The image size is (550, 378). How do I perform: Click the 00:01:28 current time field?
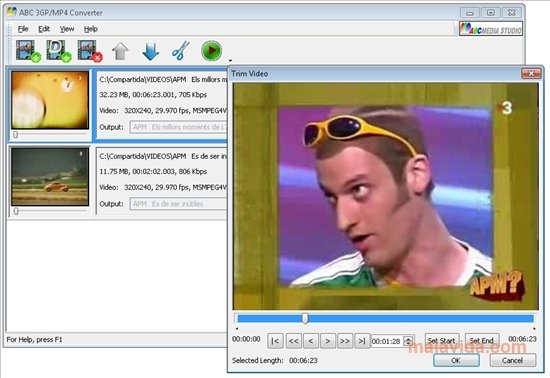tap(387, 341)
